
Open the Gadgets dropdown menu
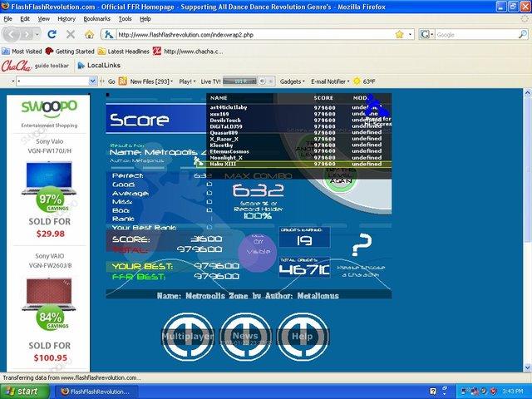point(292,81)
